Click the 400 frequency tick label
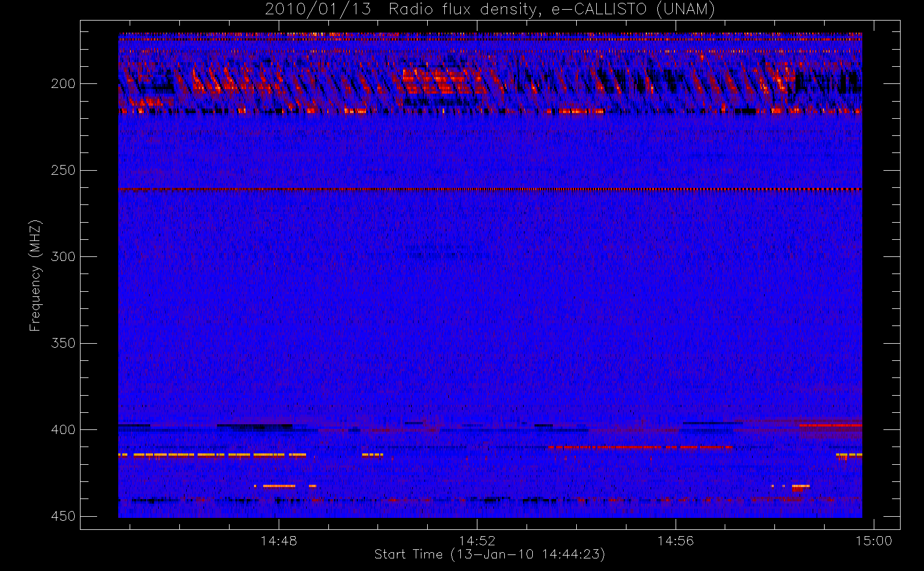This screenshot has width=924, height=571. point(63,429)
